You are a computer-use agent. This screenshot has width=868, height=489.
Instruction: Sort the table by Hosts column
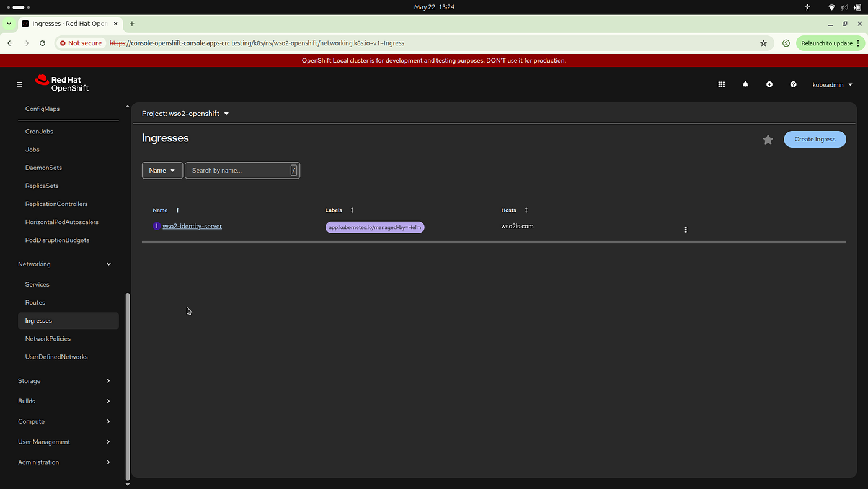[x=526, y=210]
